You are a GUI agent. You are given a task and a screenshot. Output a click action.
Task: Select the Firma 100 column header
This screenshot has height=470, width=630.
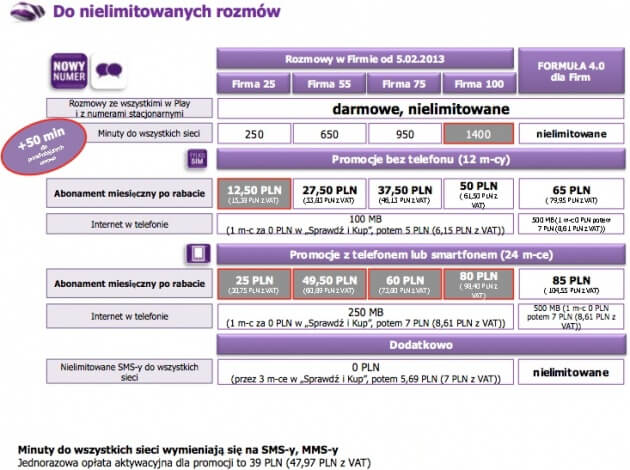pyautogui.click(x=479, y=84)
